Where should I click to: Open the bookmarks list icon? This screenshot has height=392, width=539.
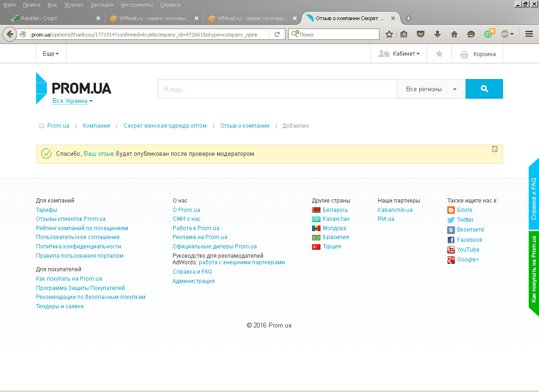[404, 34]
